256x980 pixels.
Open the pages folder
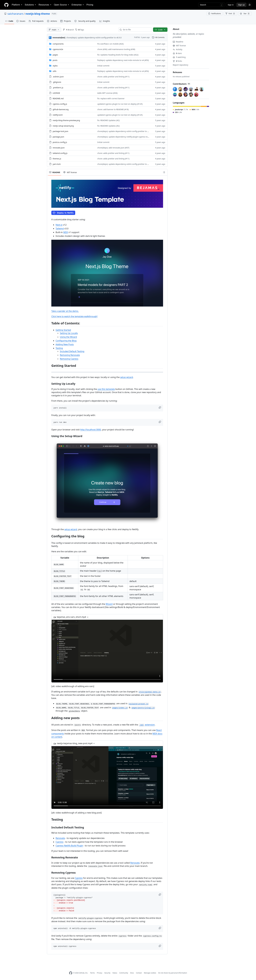tap(55, 55)
